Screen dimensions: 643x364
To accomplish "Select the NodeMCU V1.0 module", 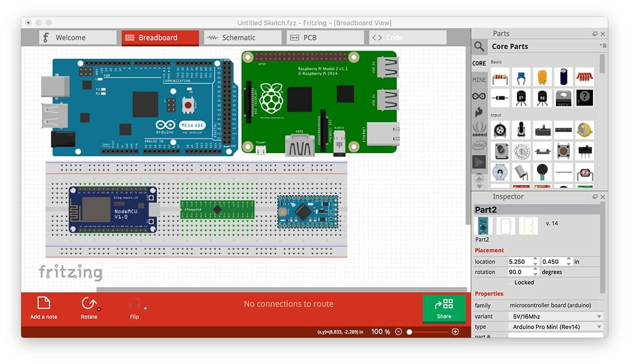I will click(x=113, y=209).
